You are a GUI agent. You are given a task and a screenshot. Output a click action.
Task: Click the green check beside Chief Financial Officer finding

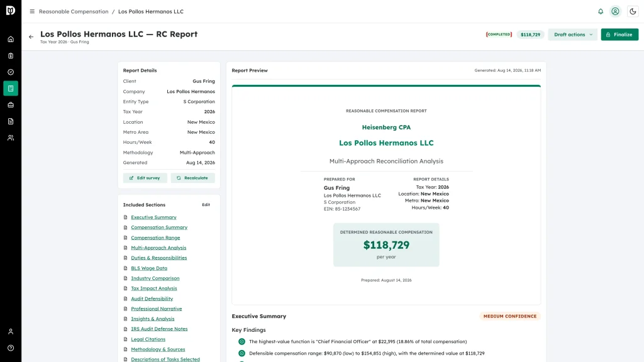pyautogui.click(x=241, y=341)
